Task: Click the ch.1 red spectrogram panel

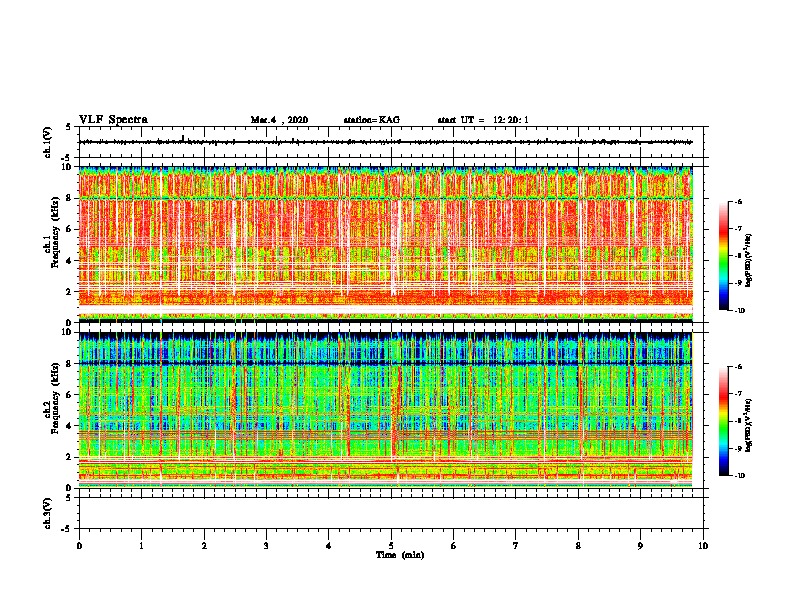Action: 386,244
